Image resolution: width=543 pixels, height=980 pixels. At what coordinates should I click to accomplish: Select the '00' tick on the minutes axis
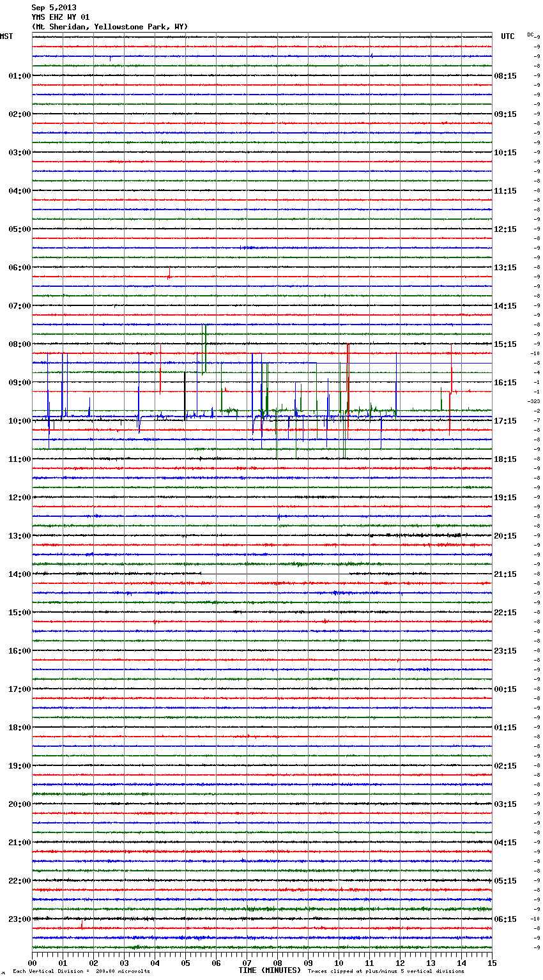(33, 963)
